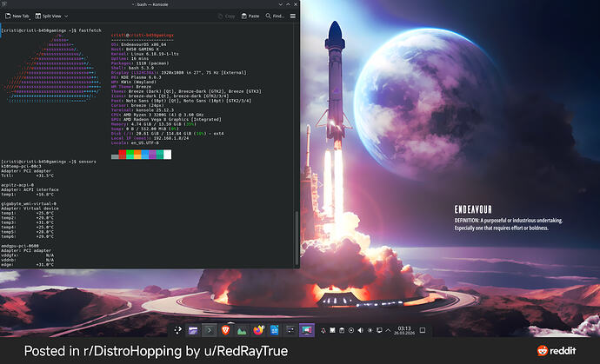The height and width of the screenshot is (364, 600).
Task: Select the CPU AMD Ryzen 3 line
Action: pyautogui.click(x=157, y=115)
